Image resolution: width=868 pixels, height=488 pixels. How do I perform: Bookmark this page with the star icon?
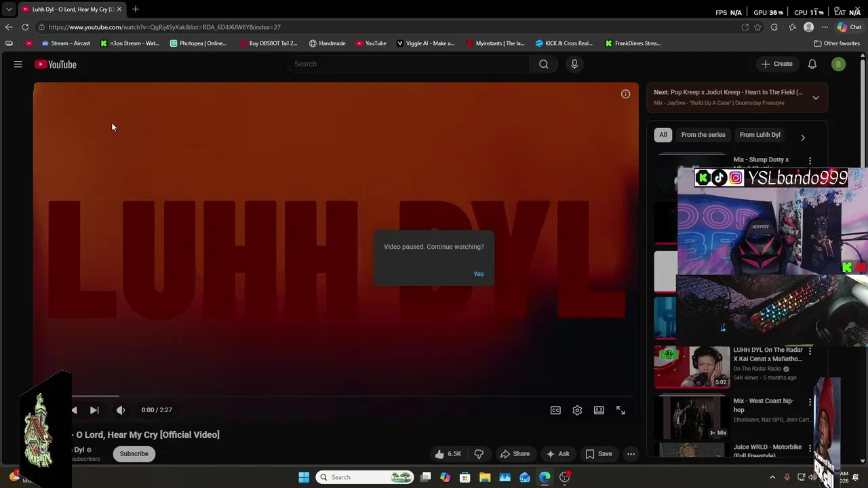[x=757, y=27]
